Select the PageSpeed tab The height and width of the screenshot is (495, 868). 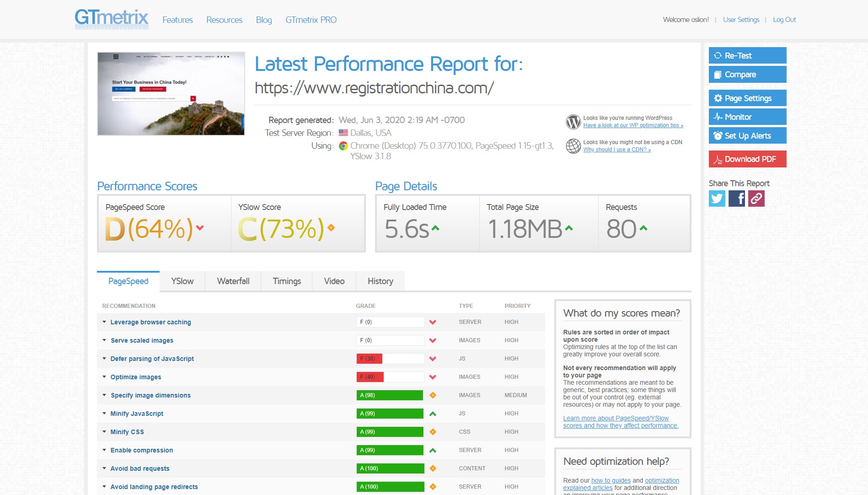(129, 281)
